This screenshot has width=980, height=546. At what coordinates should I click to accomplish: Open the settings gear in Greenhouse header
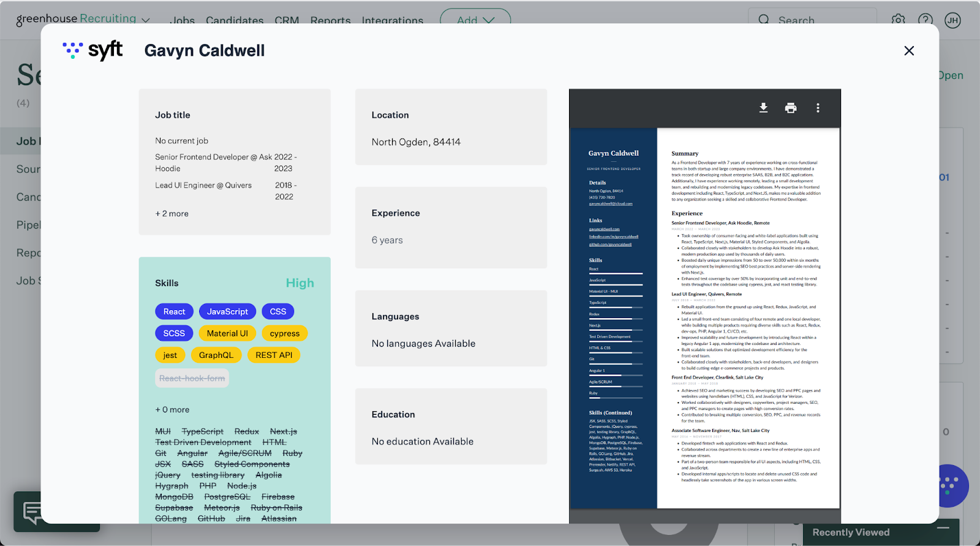[x=898, y=20]
